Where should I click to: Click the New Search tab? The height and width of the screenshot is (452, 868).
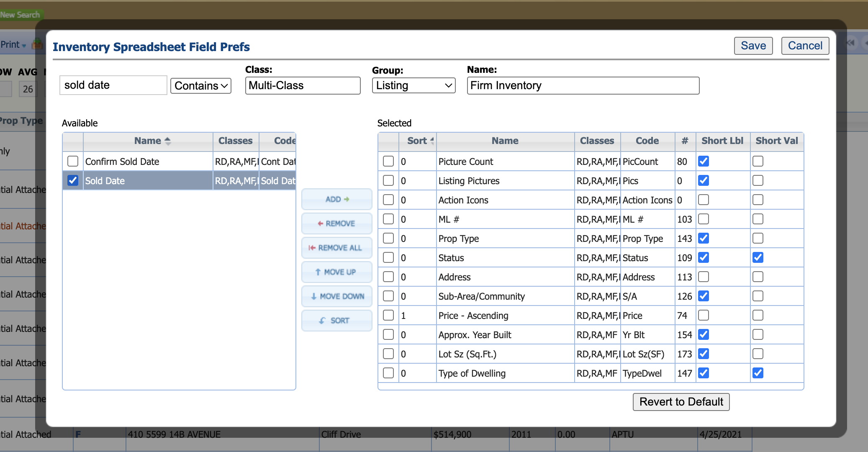tap(20, 15)
